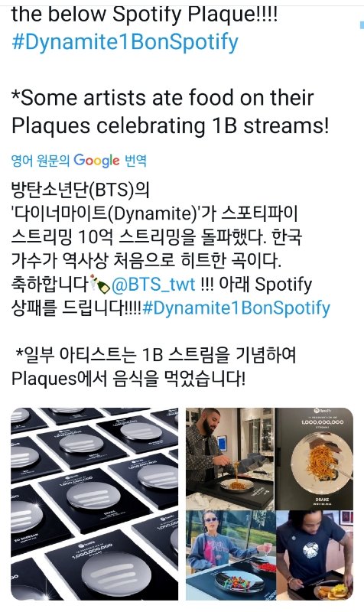Select the '*일부 아티스트는' Korean footnote text
Viewport: 364px width, 612px height.
coord(154,366)
